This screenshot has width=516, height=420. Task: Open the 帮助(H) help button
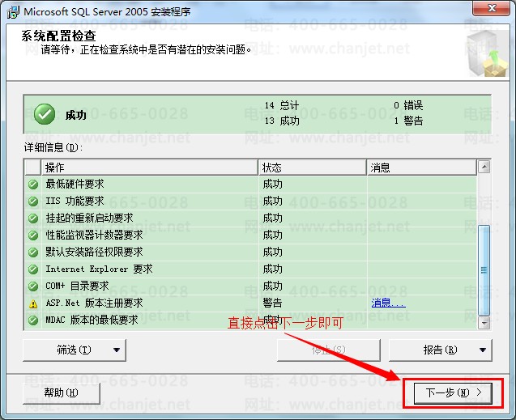(x=62, y=392)
